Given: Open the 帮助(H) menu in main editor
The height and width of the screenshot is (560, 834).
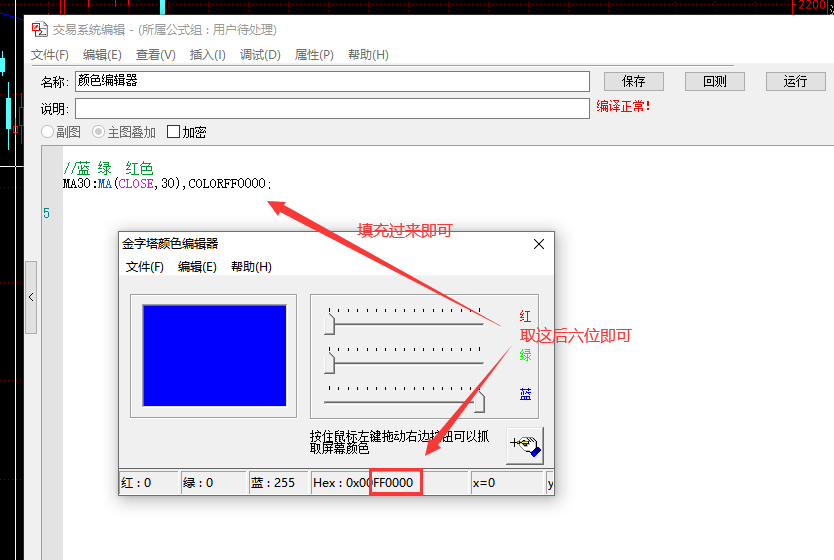Looking at the screenshot, I should click(x=368, y=55).
